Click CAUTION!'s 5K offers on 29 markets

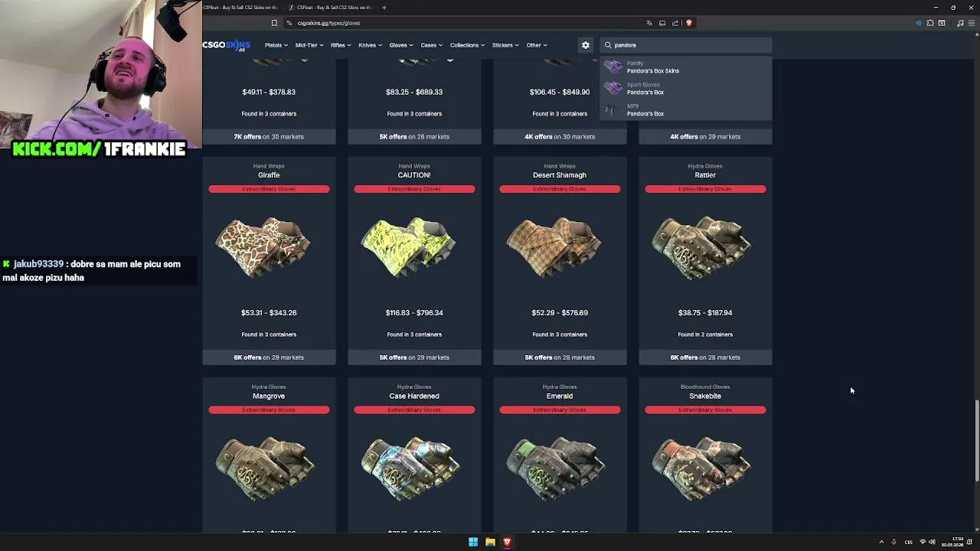click(414, 357)
